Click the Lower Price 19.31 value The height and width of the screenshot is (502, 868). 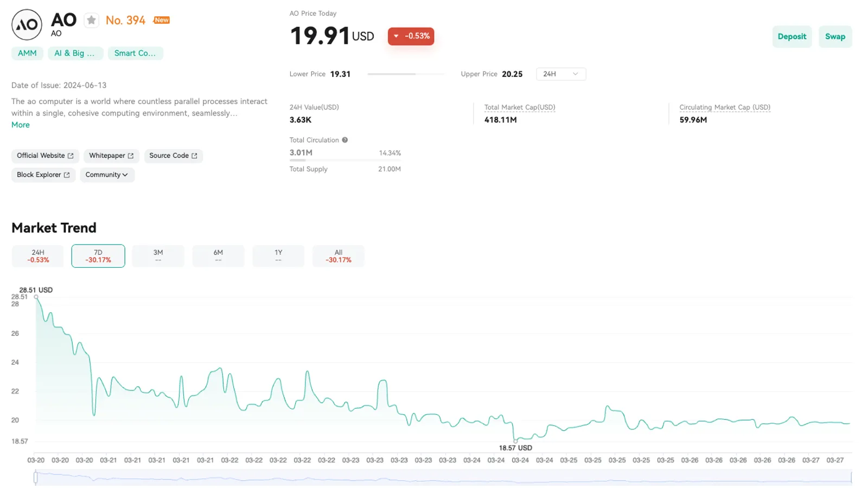pyautogui.click(x=340, y=74)
